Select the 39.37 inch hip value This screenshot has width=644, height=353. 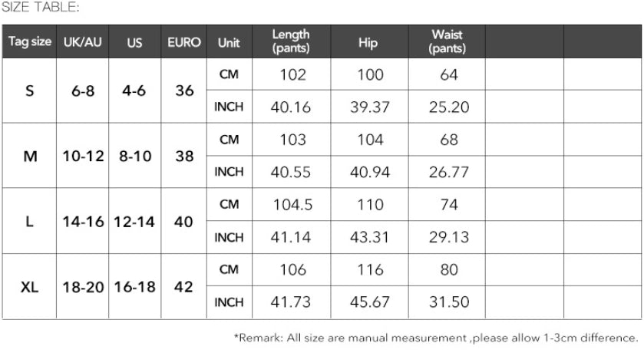370,107
